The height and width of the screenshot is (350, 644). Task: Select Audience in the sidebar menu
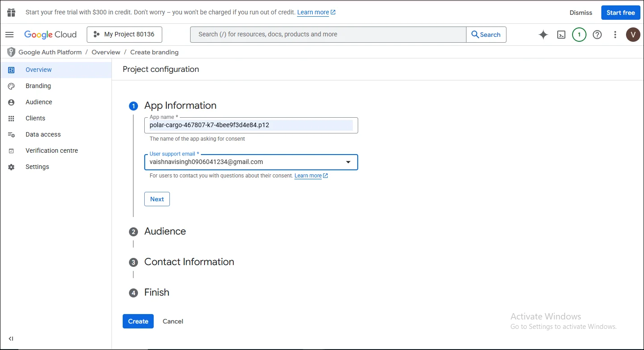(56, 102)
